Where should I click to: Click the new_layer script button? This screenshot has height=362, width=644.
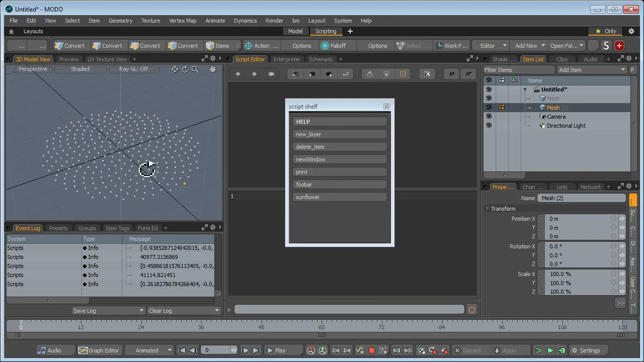point(340,134)
